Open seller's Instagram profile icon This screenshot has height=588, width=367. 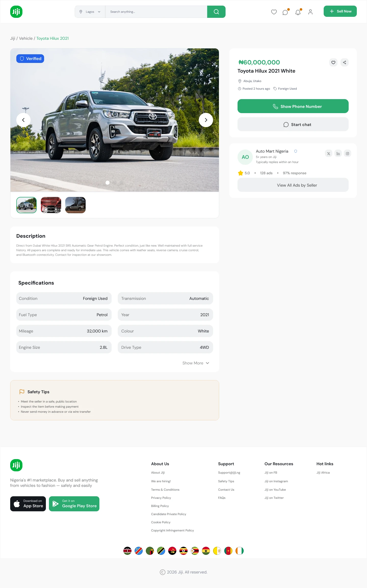coord(347,154)
